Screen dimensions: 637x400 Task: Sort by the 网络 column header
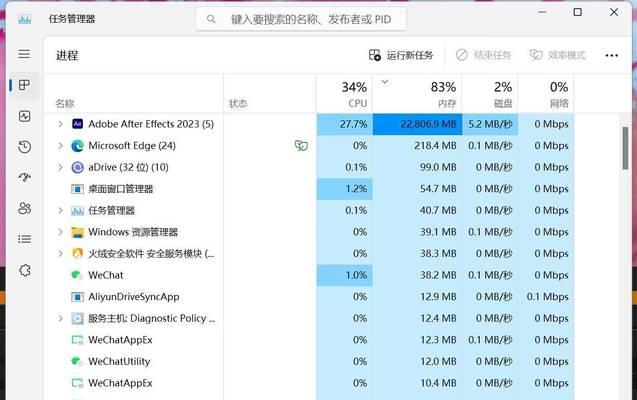(546, 94)
